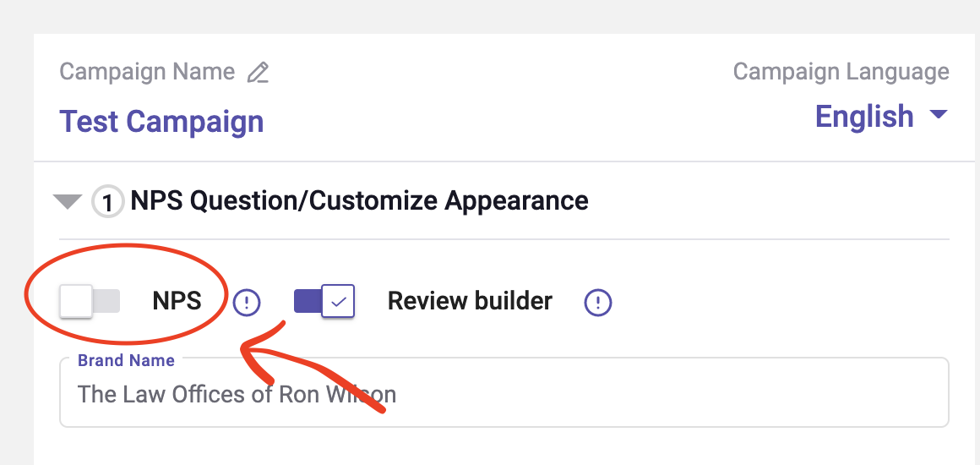The height and width of the screenshot is (465, 980).
Task: Click the NPS label text
Action: click(x=177, y=301)
